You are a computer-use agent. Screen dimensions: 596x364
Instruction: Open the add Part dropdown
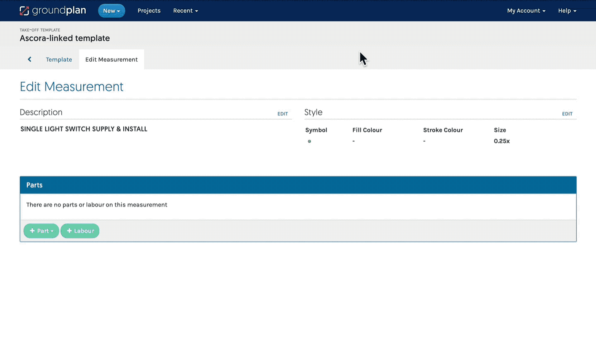[41, 231]
